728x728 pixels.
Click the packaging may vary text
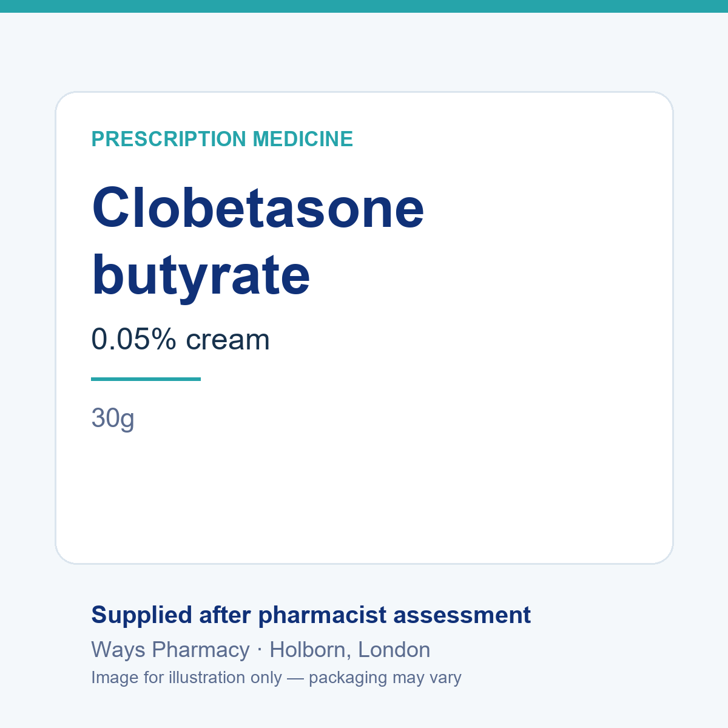pyautogui.click(x=385, y=678)
